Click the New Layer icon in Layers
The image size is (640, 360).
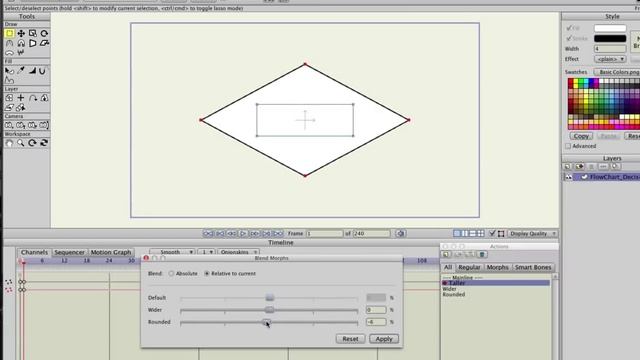(567, 167)
